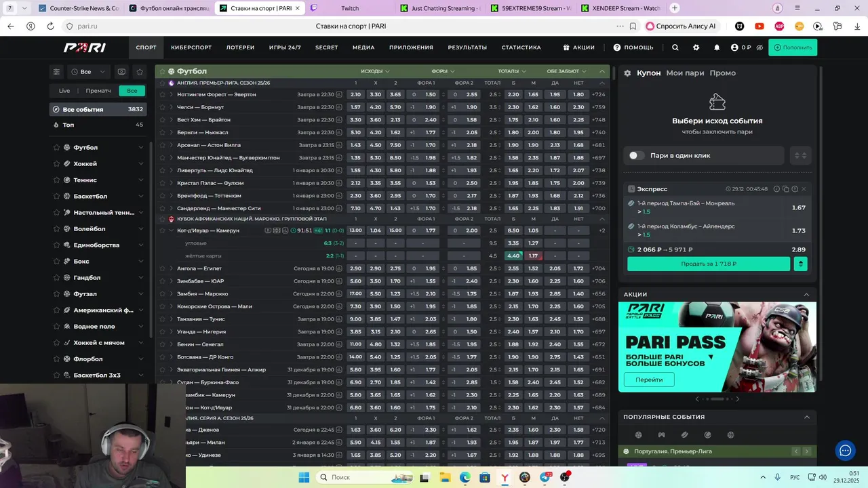Screen dimensions: 868x488
Task: Open the Express bet info icon
Action: click(x=777, y=189)
